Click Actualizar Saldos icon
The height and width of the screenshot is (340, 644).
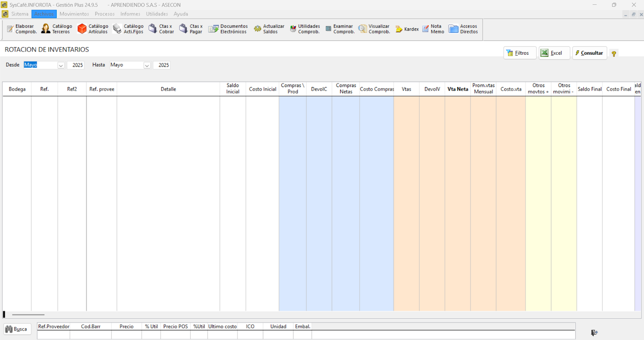[258, 29]
